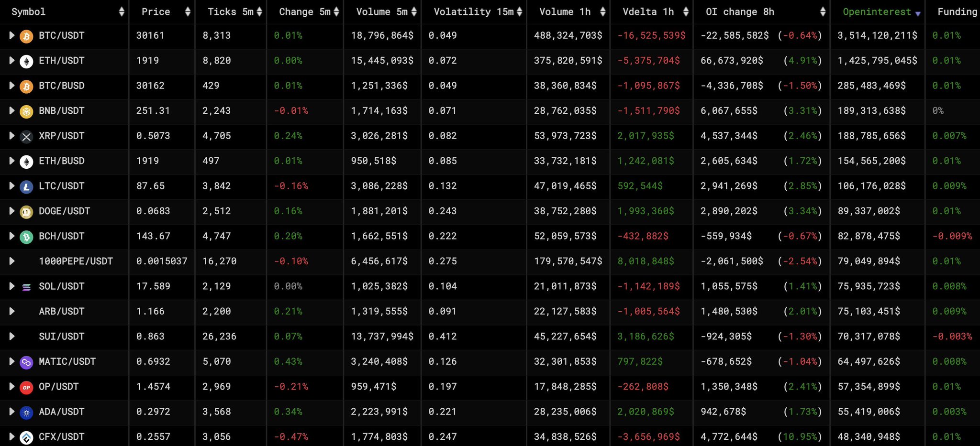Expand the CFX/USDT row
Screen dimensions: 980x446
point(12,437)
